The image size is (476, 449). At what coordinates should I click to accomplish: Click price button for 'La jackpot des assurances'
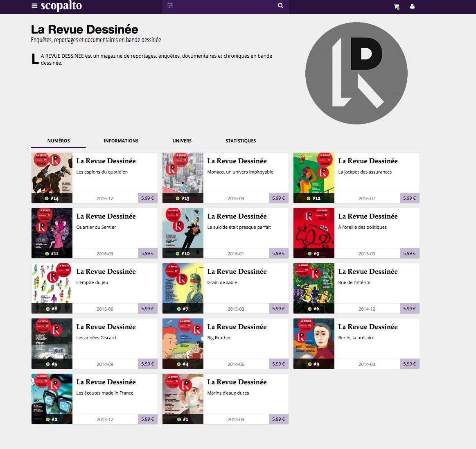click(x=410, y=198)
